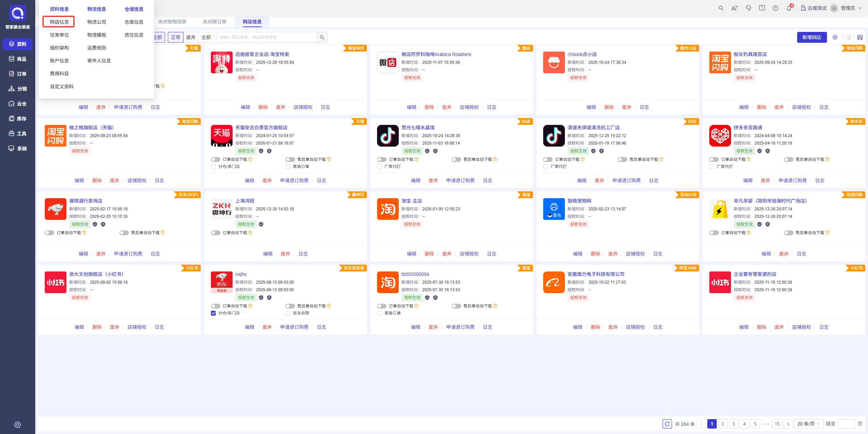The width and height of the screenshot is (868, 434).
Task: Open 自定义资料 menu entry
Action: 62,87
